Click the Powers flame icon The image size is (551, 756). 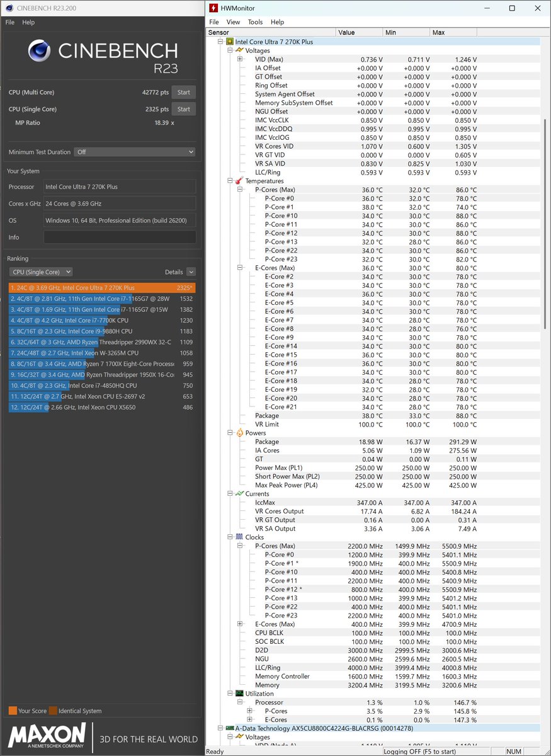(239, 433)
